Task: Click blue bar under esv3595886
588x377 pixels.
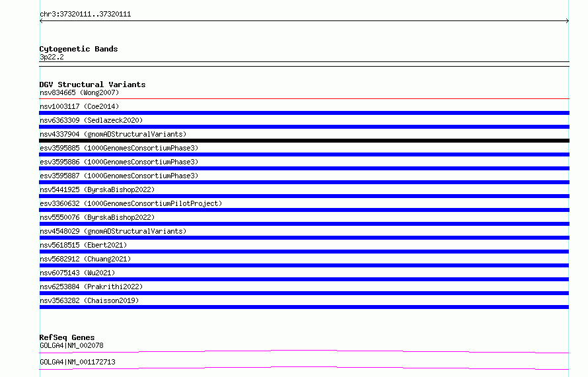Action: coord(304,168)
